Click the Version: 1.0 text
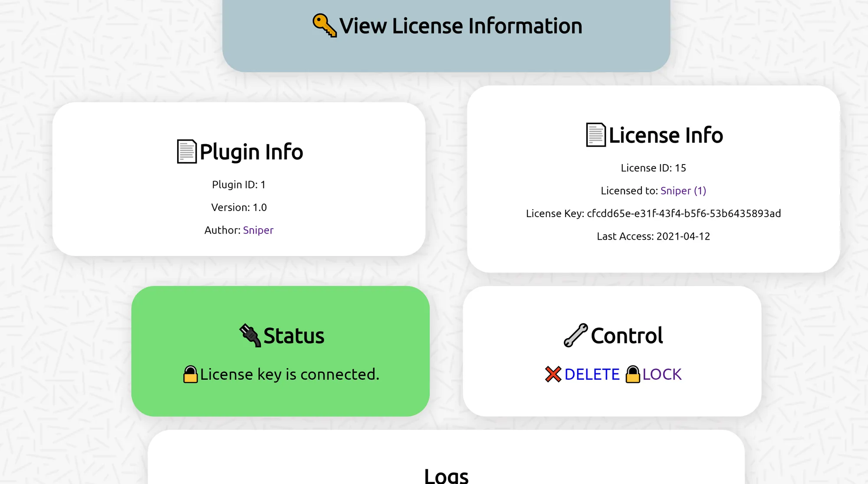Screen dimensions: 868x484 pos(239,207)
